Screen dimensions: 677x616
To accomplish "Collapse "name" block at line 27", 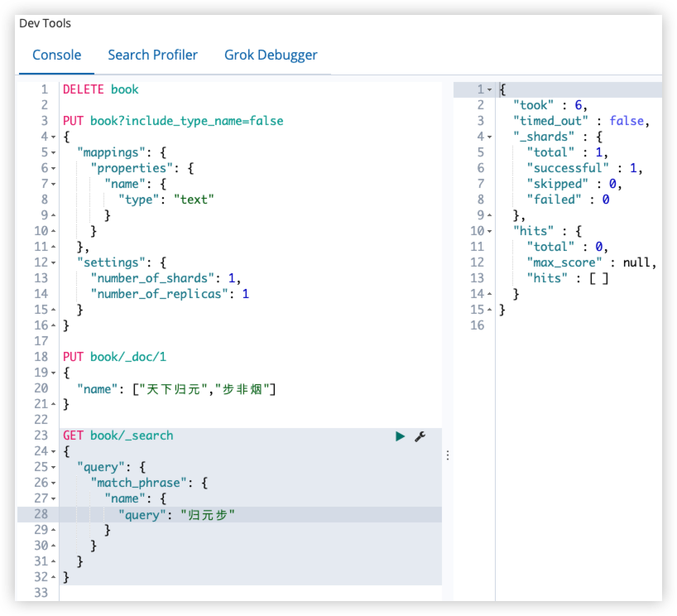I will [x=54, y=499].
